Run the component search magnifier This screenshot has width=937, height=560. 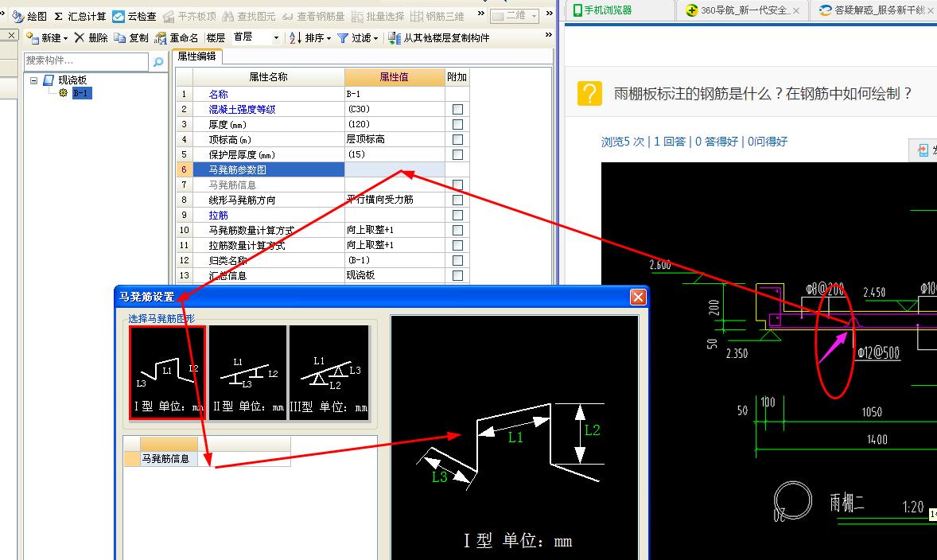[x=157, y=61]
